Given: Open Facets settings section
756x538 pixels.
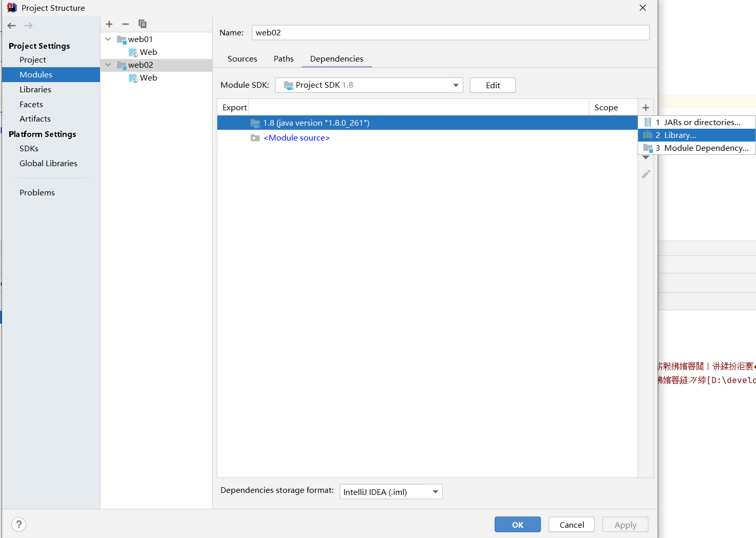Looking at the screenshot, I should pos(31,105).
